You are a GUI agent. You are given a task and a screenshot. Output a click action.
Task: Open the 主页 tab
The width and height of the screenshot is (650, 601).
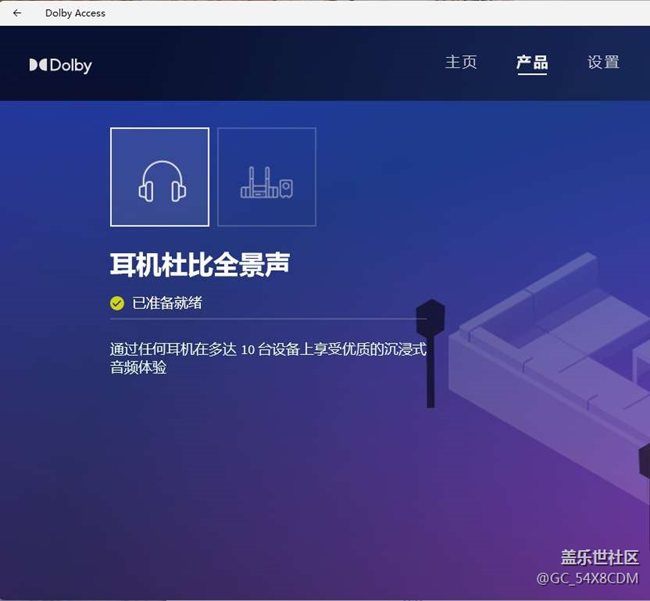[461, 62]
